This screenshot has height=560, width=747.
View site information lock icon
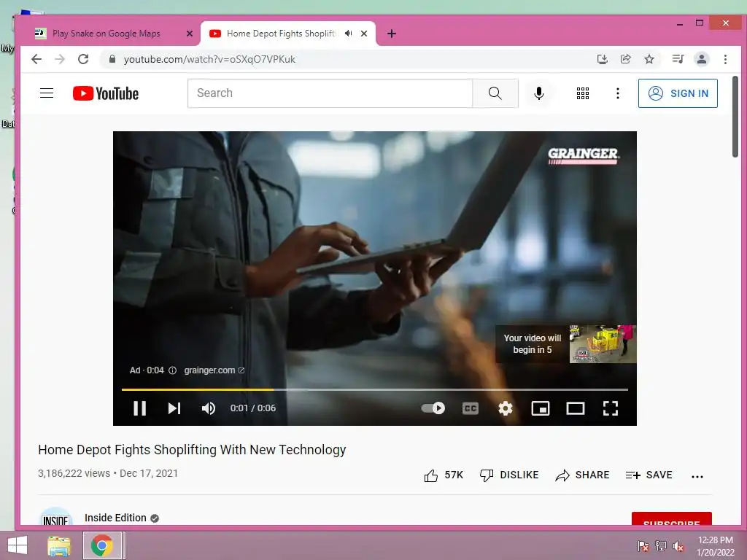[112, 59]
